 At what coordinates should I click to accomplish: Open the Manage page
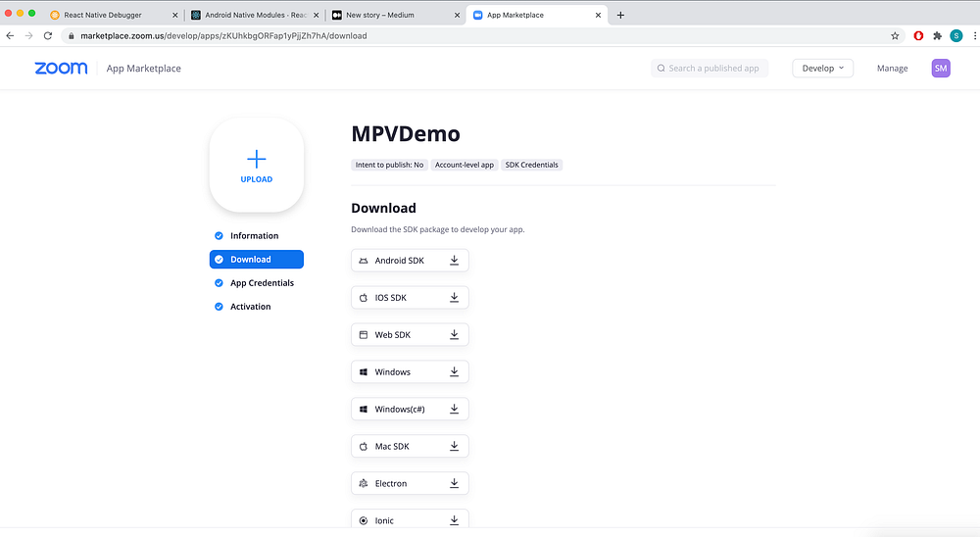892,69
